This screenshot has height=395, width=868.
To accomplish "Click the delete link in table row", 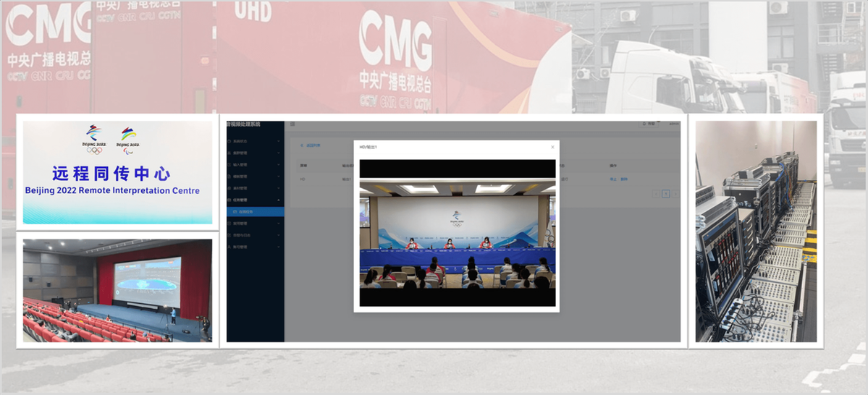I will [x=624, y=179].
